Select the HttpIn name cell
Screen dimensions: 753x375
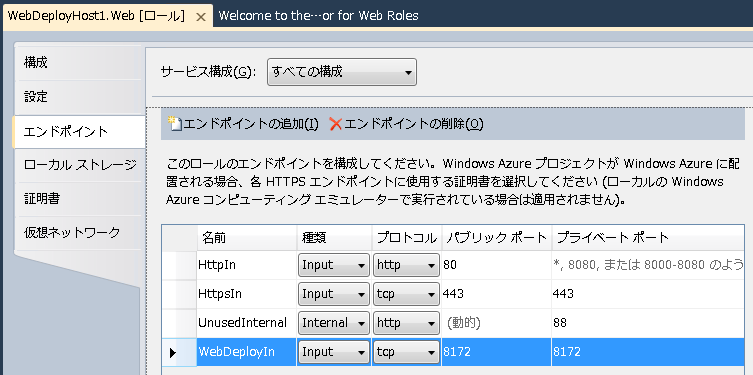tap(247, 265)
